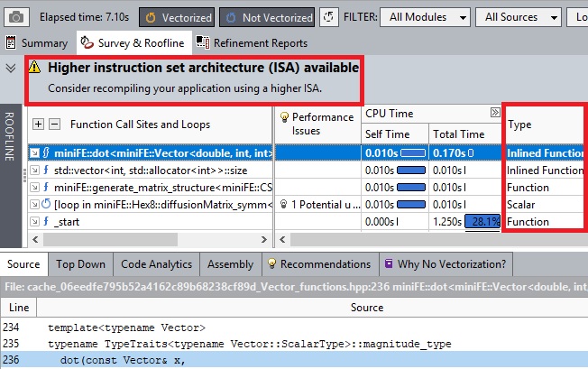Click the camera snapshot icon
588x369 pixels.
tap(18, 16)
